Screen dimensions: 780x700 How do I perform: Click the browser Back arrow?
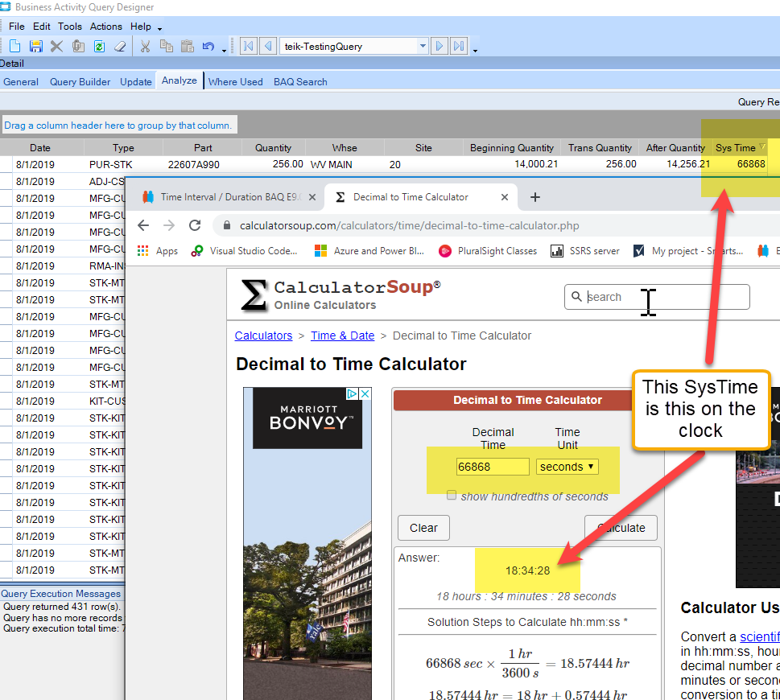click(143, 225)
